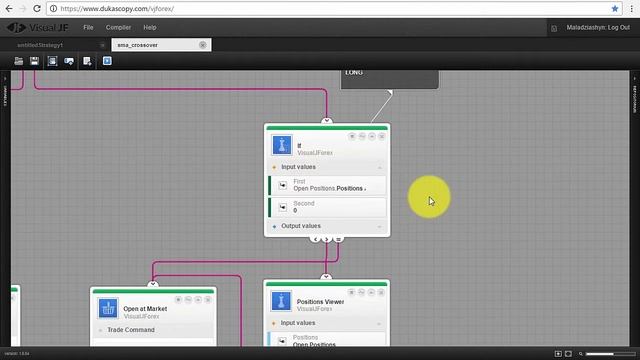
Task: Click second round control on If block header
Action: (x=362, y=136)
